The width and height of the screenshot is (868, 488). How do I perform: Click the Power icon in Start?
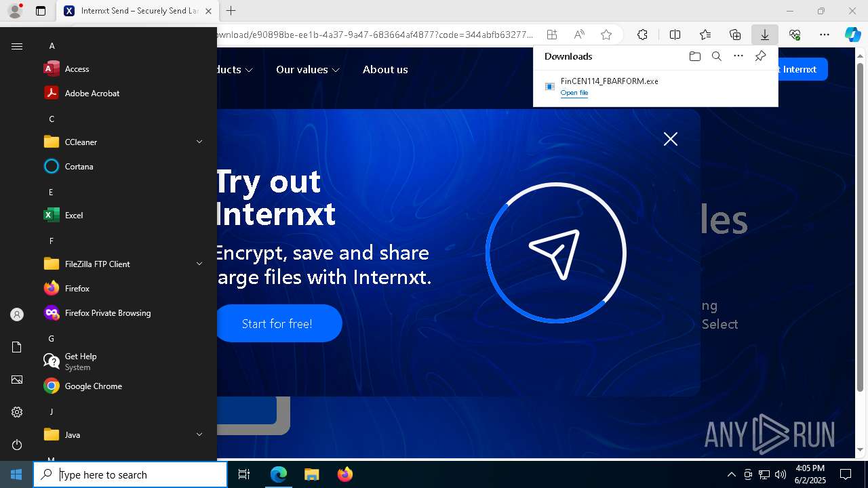click(x=17, y=445)
